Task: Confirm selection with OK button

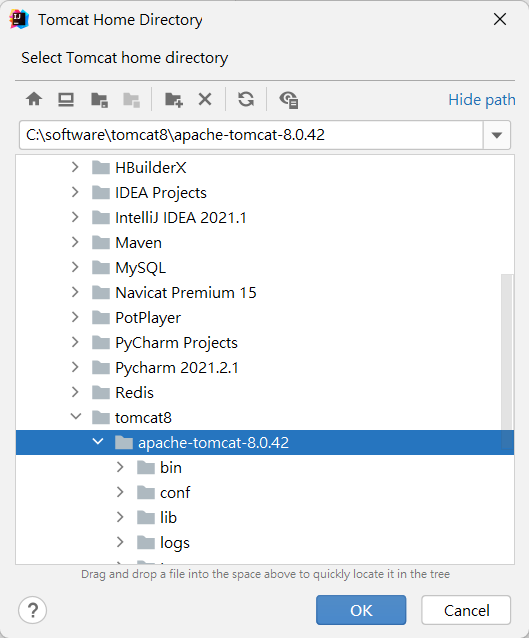Action: (x=361, y=610)
